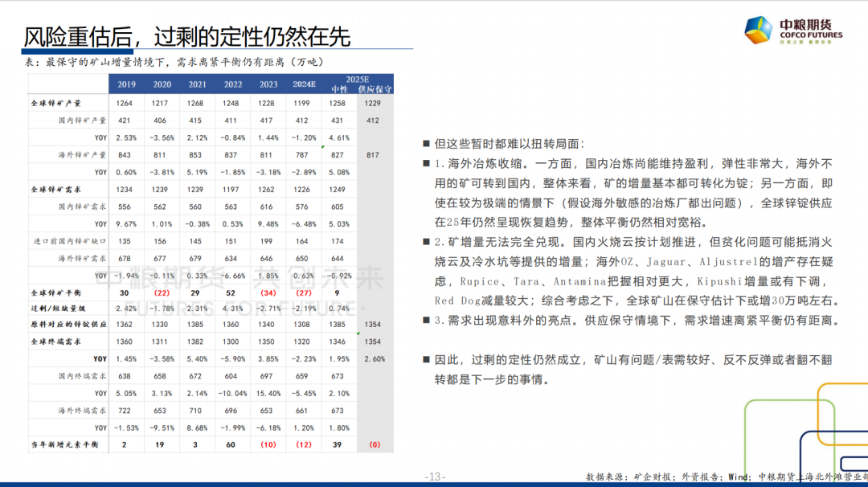Click the 2024E column header

coord(304,84)
